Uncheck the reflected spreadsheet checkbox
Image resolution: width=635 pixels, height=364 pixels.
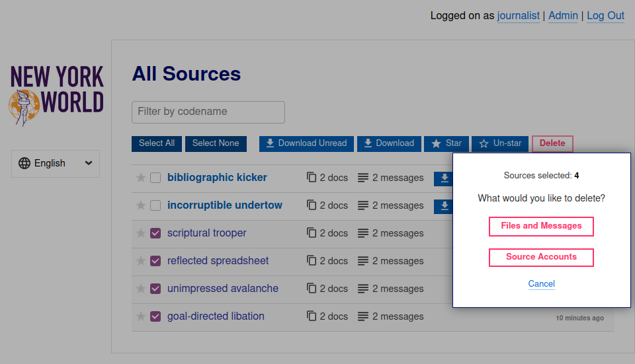pyautogui.click(x=155, y=261)
